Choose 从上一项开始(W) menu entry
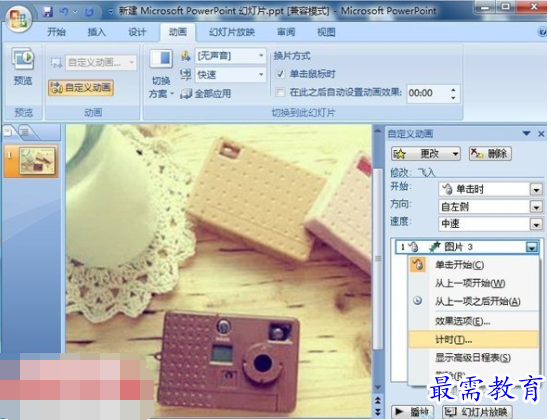Image resolution: width=551 pixels, height=420 pixels. (470, 283)
